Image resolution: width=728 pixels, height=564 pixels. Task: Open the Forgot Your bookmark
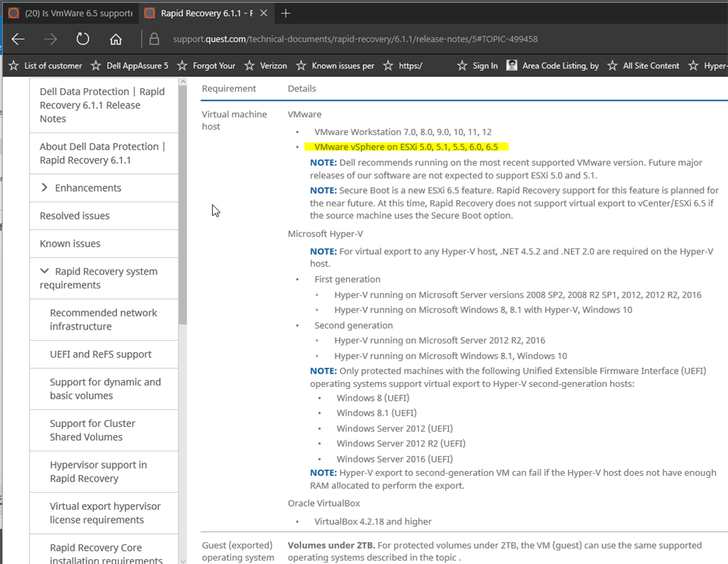[206, 66]
